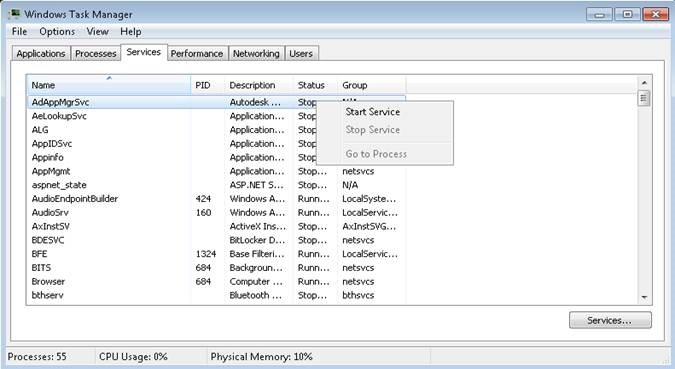The image size is (675, 369).
Task: Open the View menu
Action: click(x=97, y=32)
